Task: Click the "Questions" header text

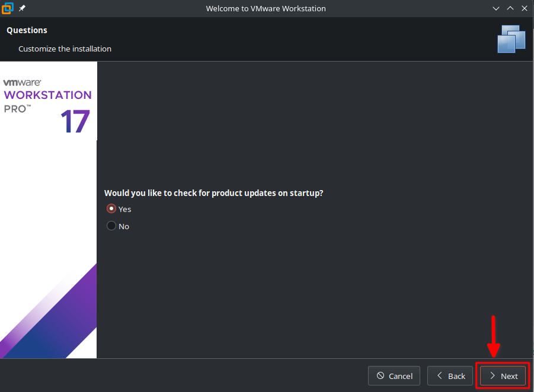Action: (27, 30)
